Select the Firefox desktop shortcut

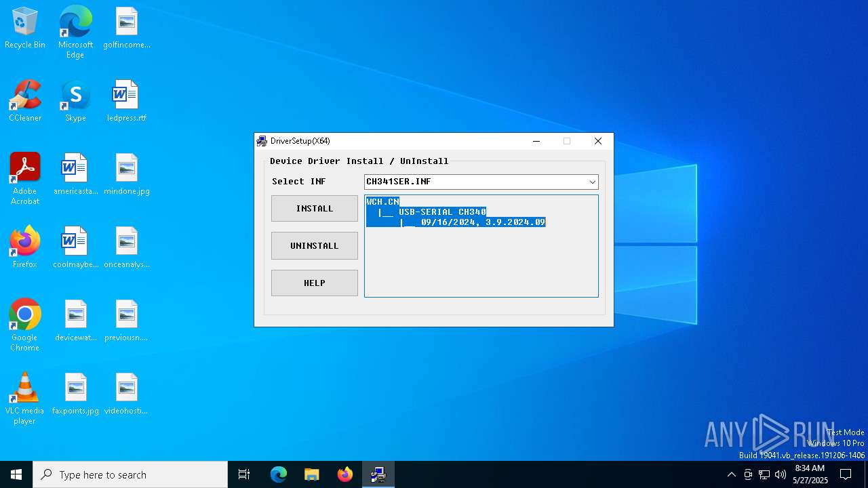click(x=25, y=248)
